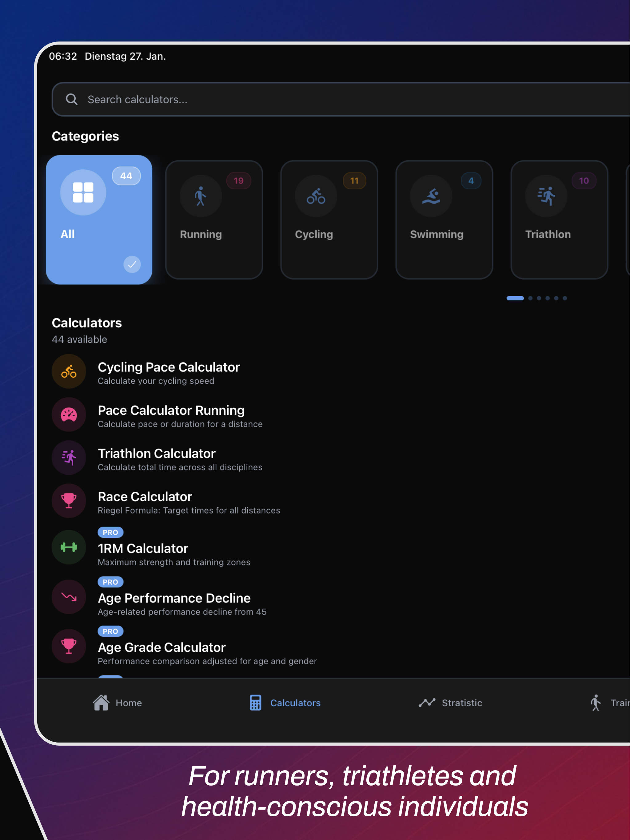Screen dimensions: 630x840
Task: Switch to the Calculators tab label
Action: pos(295,703)
